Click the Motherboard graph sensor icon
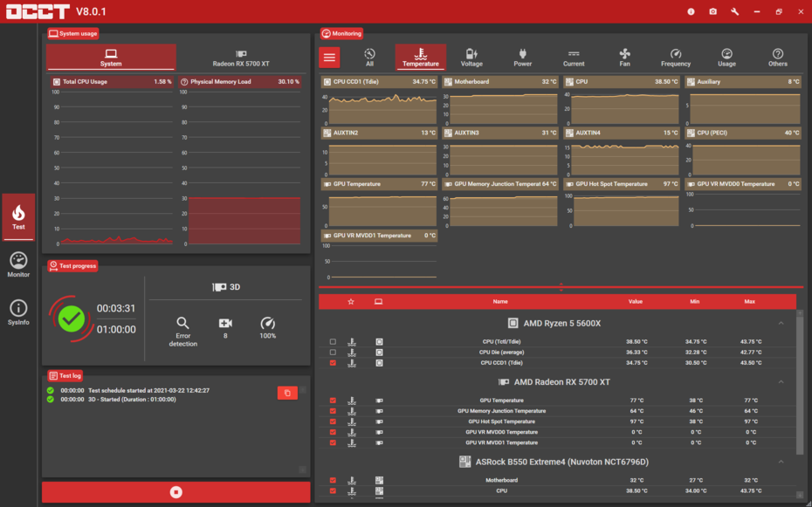 point(448,82)
